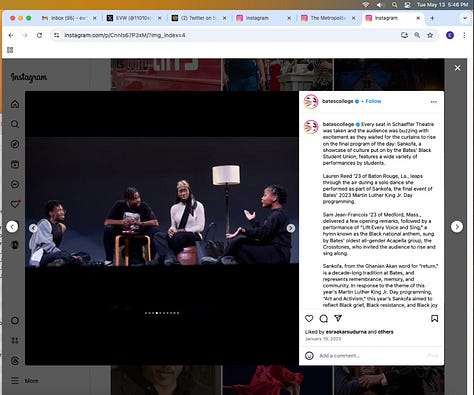Open the Wi-Fi menu bar icon
Image resolution: width=474 pixels, height=395 pixels.
tap(366, 5)
